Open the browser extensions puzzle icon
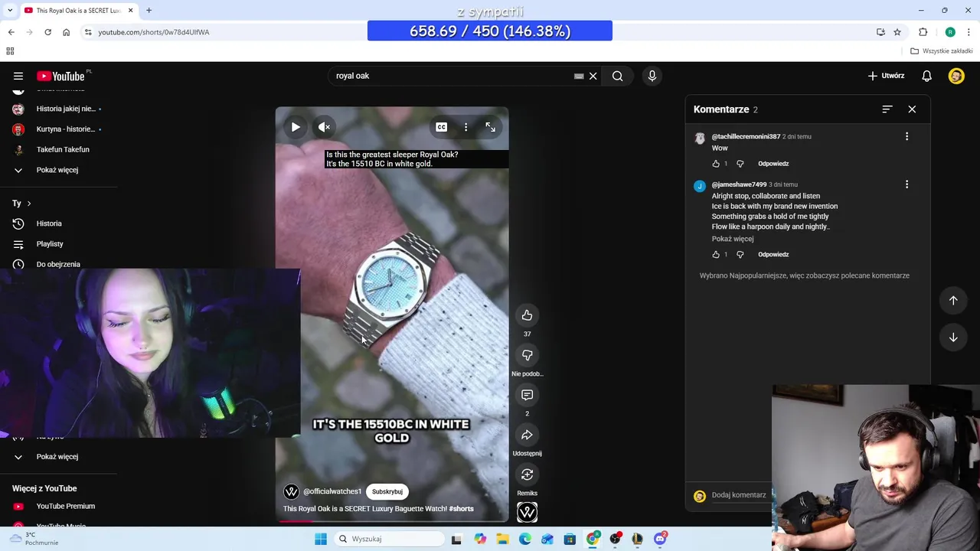This screenshot has width=980, height=551. 923,32
